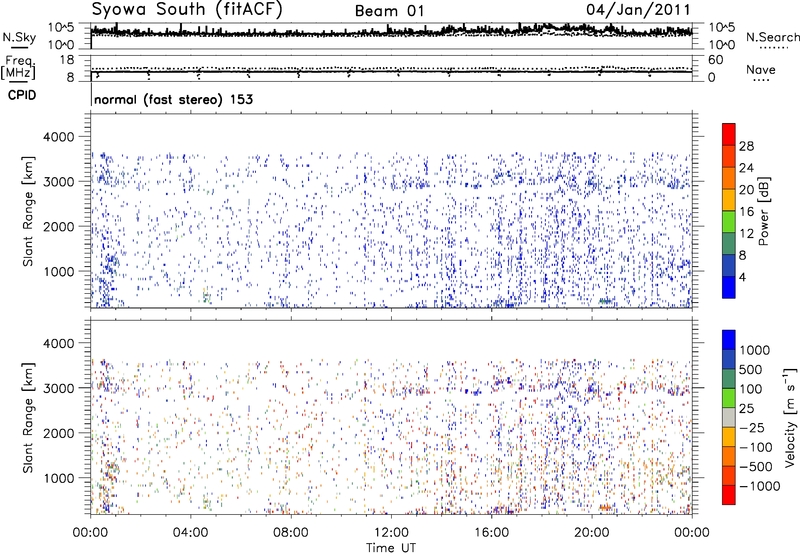This screenshot has height=554, width=800.
Task: Click the green 12 dB power color segment
Action: [729, 221]
